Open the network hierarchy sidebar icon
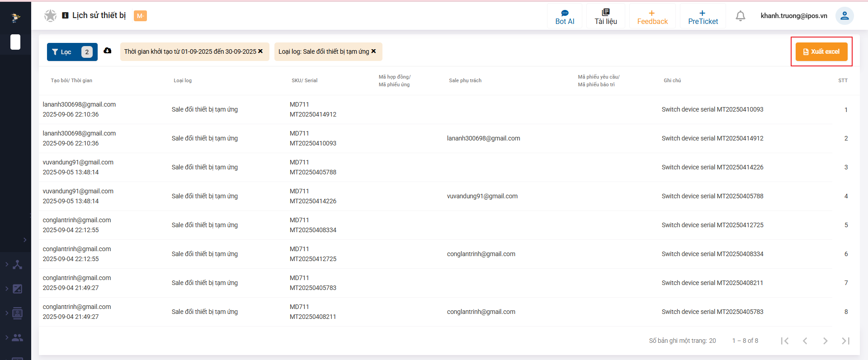868x360 pixels. click(x=18, y=265)
